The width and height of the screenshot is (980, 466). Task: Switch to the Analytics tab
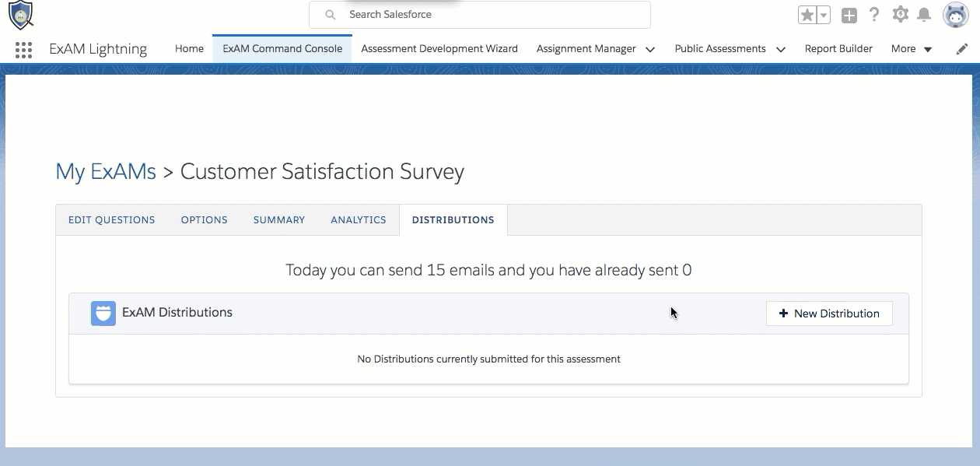tap(359, 220)
